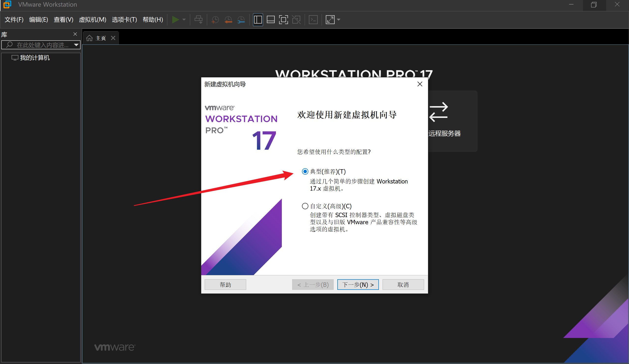Click the 取消 button in the wizard

403,285
